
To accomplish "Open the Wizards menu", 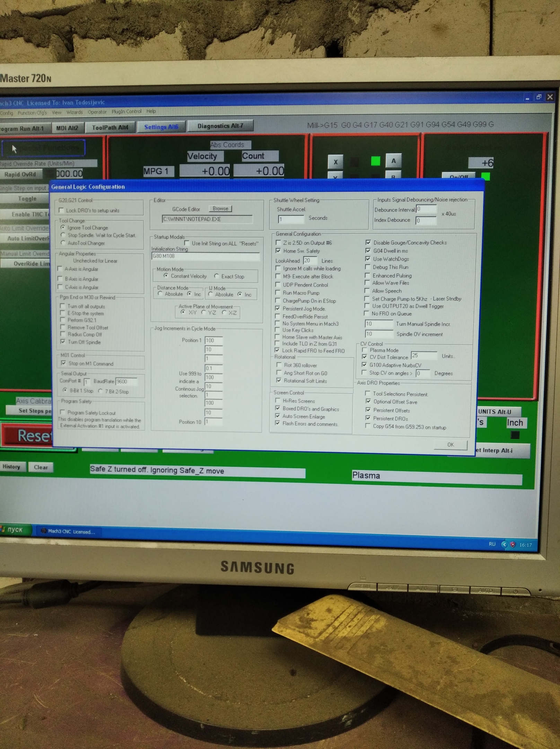I will point(75,112).
